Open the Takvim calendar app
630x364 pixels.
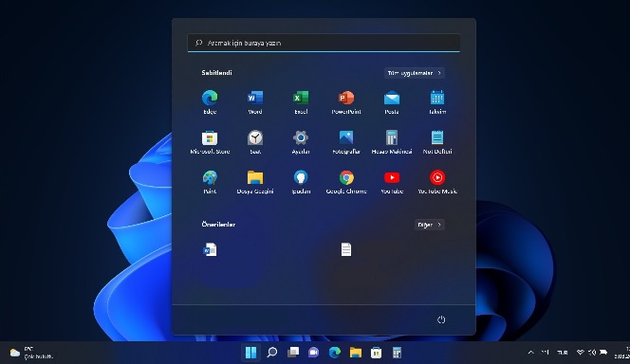click(437, 102)
